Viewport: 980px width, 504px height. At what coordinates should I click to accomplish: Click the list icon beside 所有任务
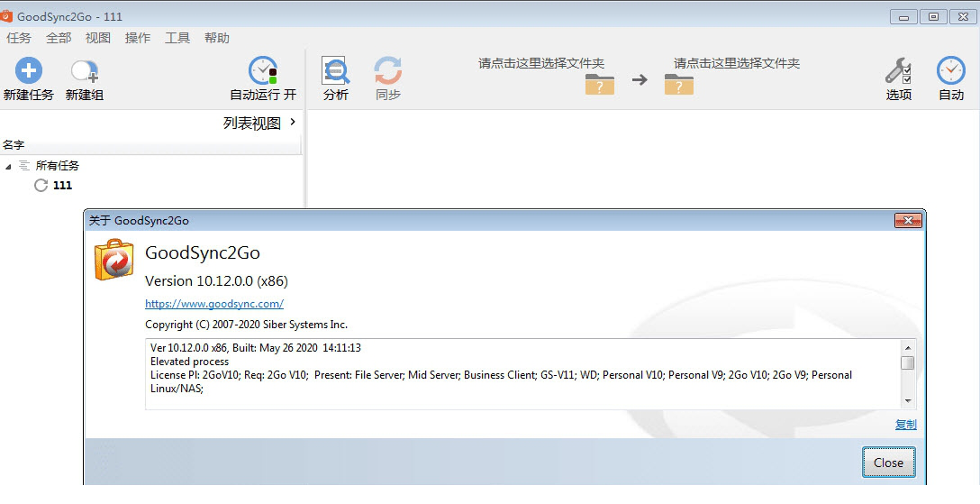[23, 166]
